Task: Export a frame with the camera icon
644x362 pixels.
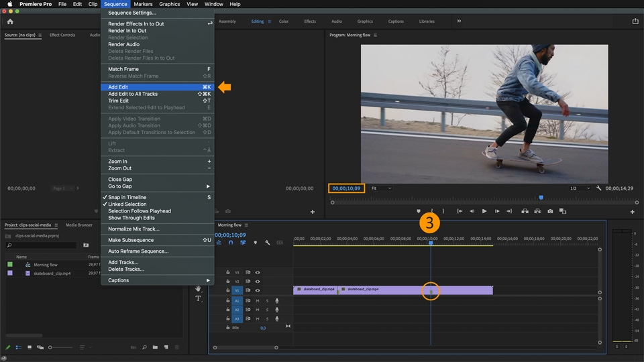Action: click(x=550, y=211)
